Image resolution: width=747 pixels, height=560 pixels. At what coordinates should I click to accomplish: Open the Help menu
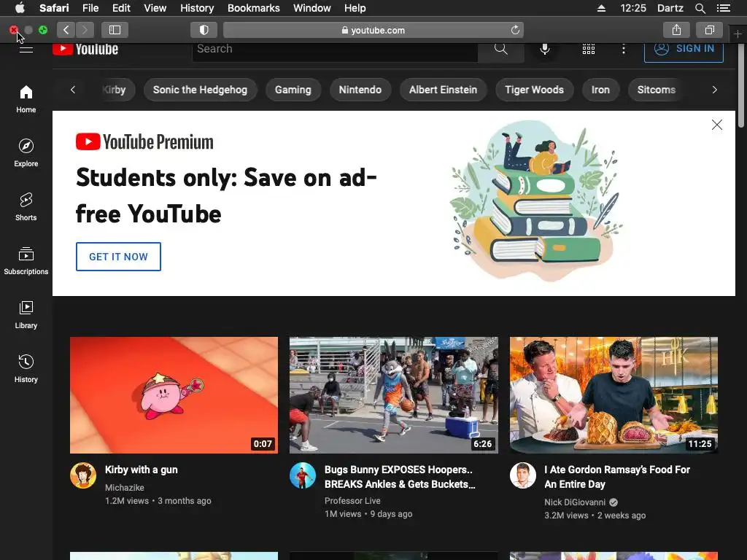click(355, 8)
